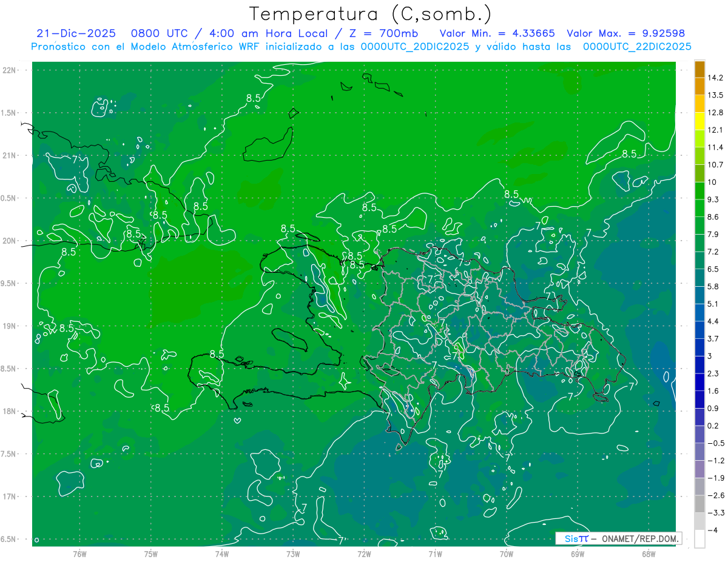The height and width of the screenshot is (562, 728).
Task: Click the 7.9 legend value
Action: [713, 234]
